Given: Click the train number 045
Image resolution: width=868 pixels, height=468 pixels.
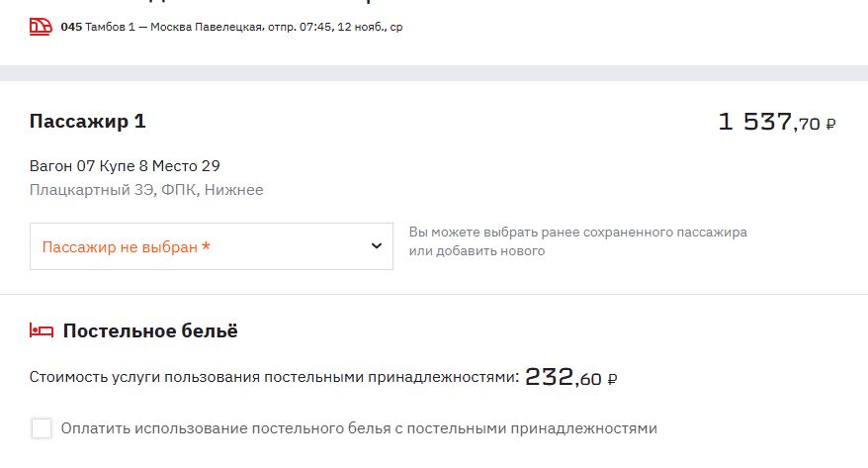Looking at the screenshot, I should 71,27.
